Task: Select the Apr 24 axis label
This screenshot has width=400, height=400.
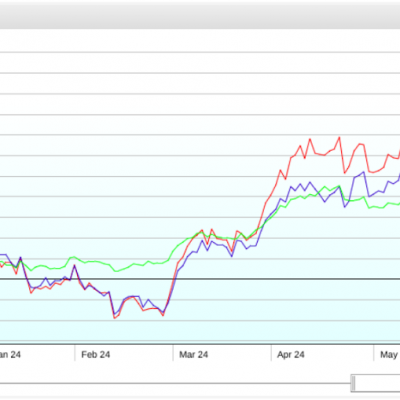Action: (291, 355)
